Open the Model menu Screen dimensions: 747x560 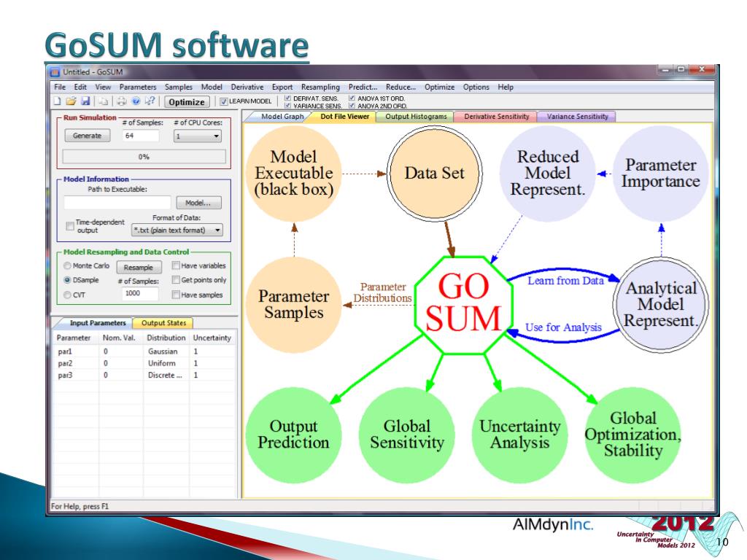click(212, 87)
